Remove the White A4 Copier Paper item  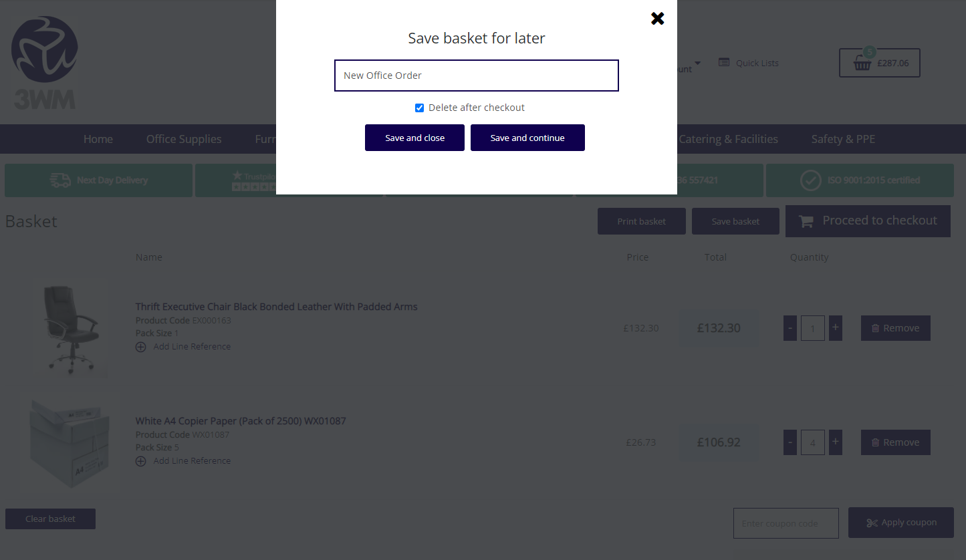pyautogui.click(x=895, y=442)
